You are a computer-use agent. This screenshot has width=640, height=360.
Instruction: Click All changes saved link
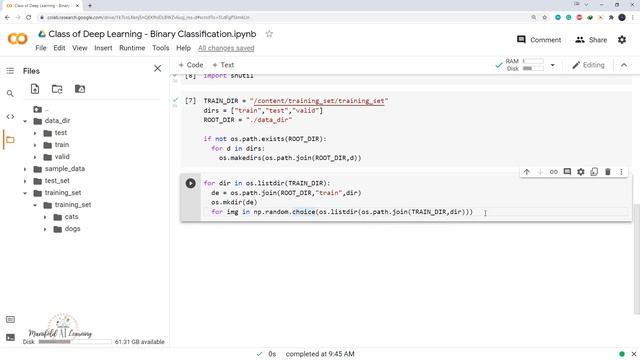226,48
